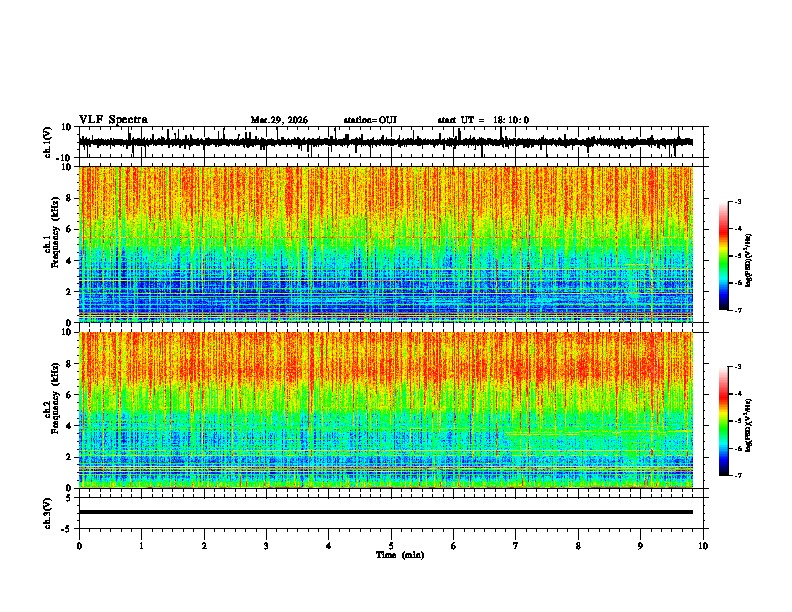Click the "8" tick on the time axis

tap(578, 546)
